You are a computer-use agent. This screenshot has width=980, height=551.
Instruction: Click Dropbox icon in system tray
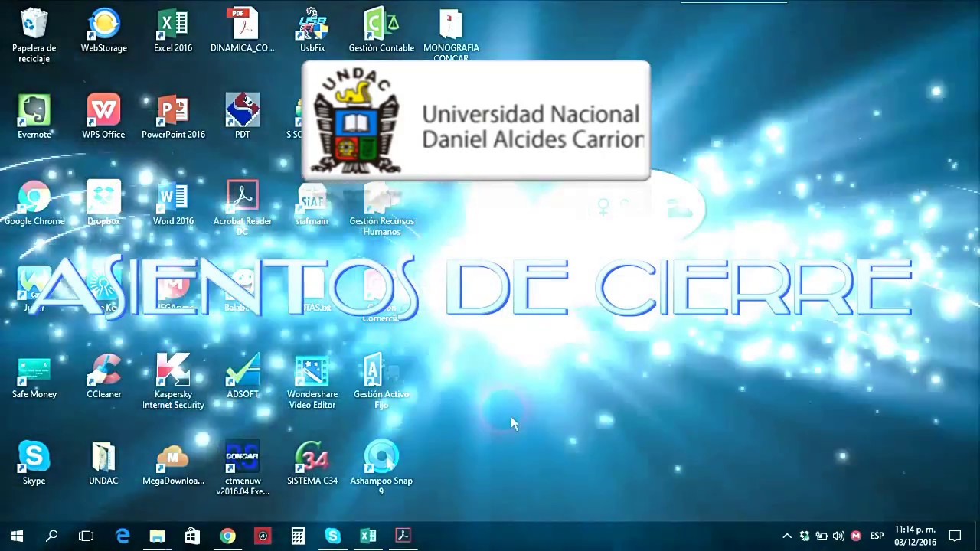[805, 536]
